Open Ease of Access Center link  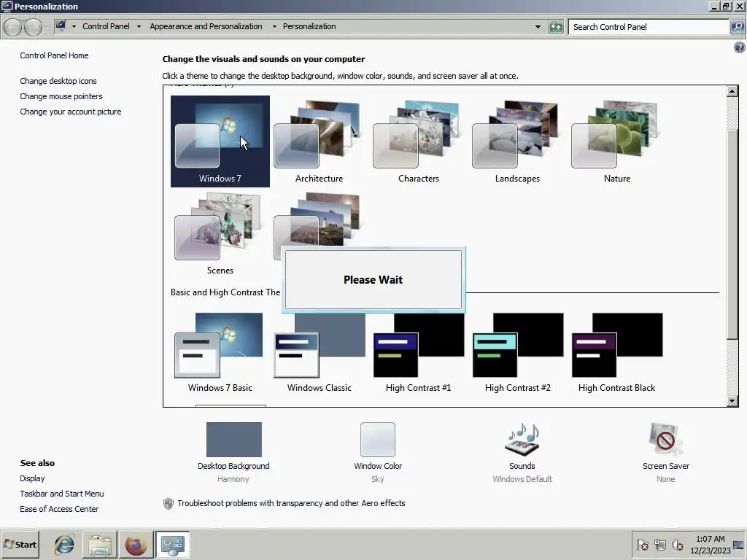pyautogui.click(x=59, y=508)
